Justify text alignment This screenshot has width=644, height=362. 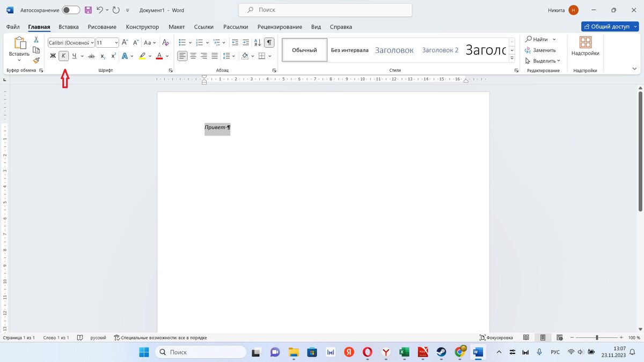click(215, 56)
